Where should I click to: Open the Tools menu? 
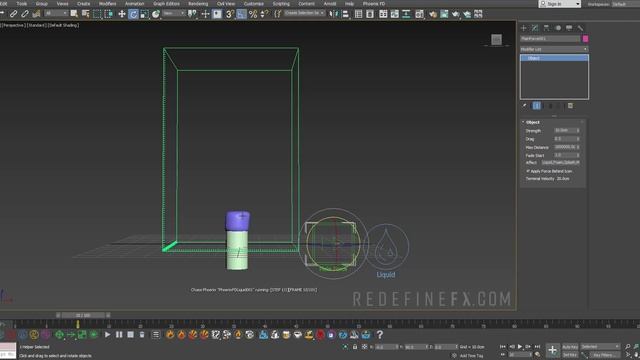(x=22, y=4)
